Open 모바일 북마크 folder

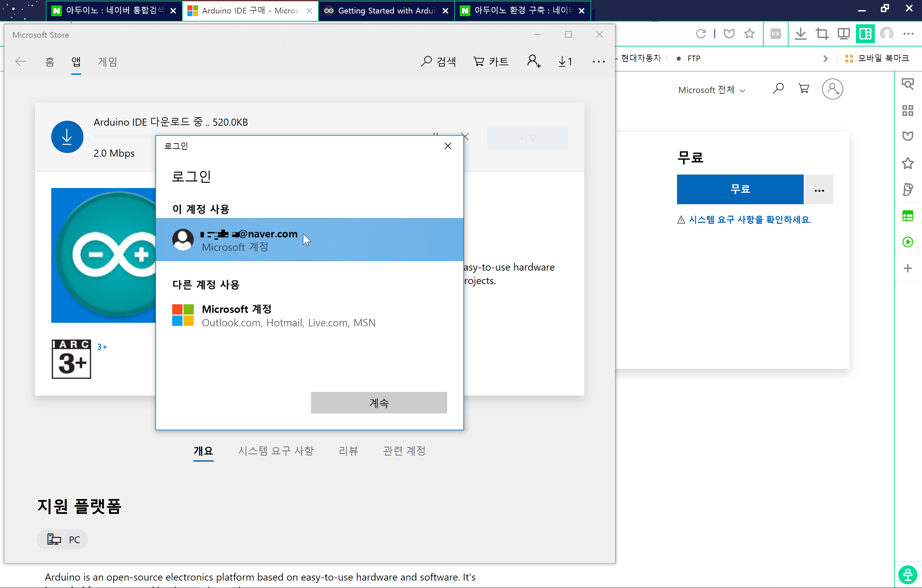877,58
